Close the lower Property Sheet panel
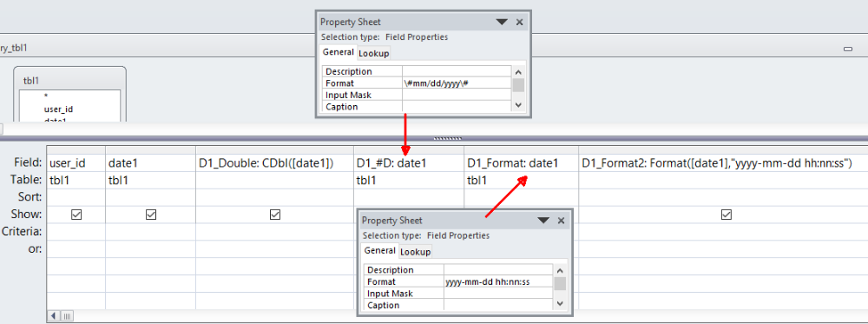Image resolution: width=868 pixels, height=324 pixels. click(561, 221)
